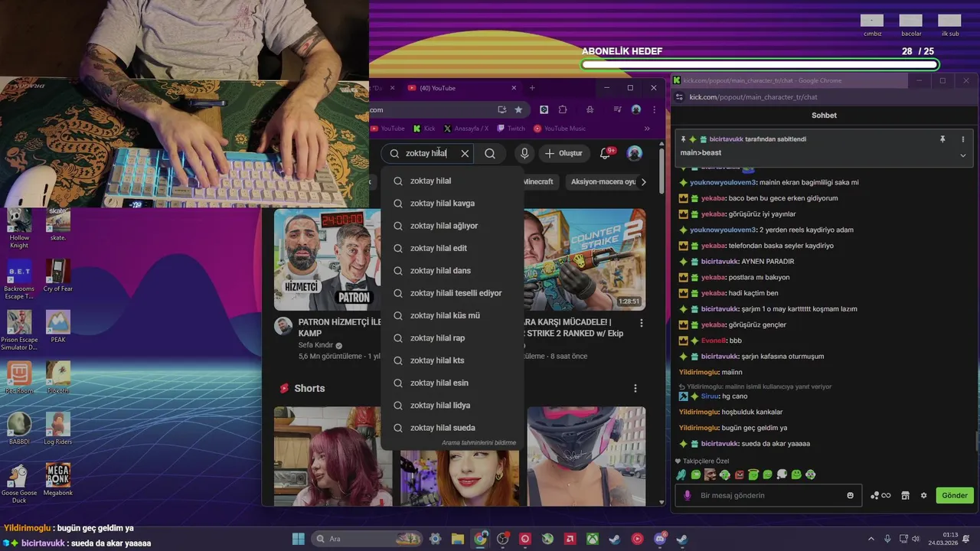Open Chrome extensions puzzle icon

tap(563, 109)
